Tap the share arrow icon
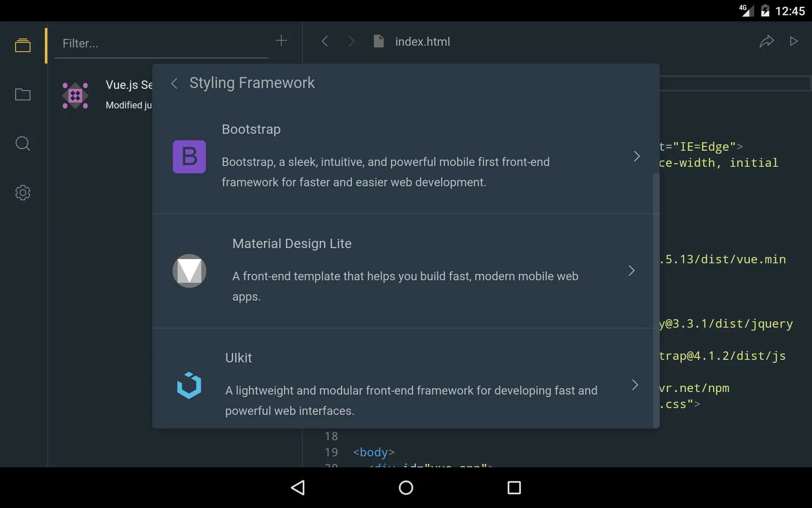 (x=766, y=41)
